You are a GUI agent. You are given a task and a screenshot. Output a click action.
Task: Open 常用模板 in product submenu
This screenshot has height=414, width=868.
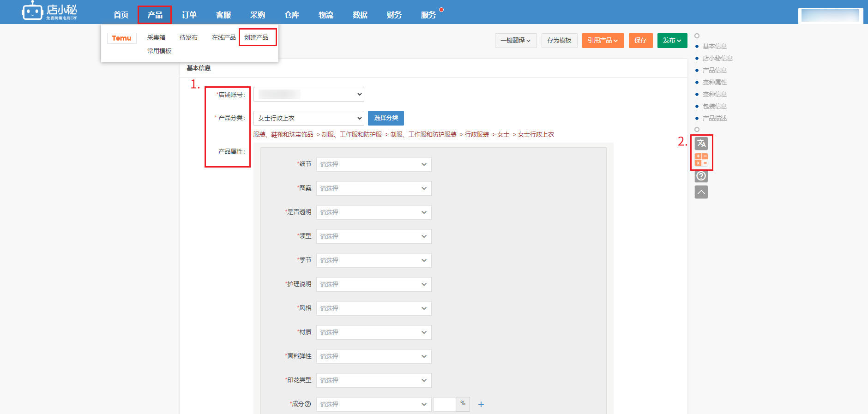click(159, 51)
